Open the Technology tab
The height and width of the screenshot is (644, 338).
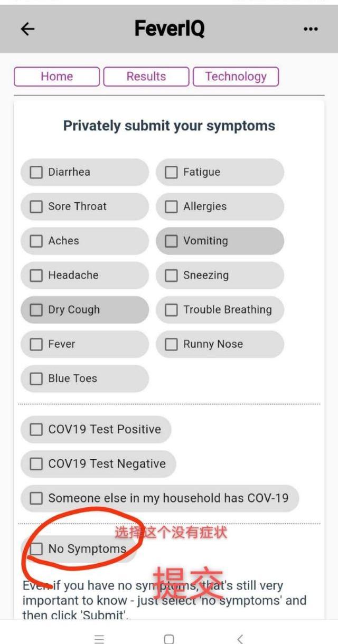pos(236,77)
